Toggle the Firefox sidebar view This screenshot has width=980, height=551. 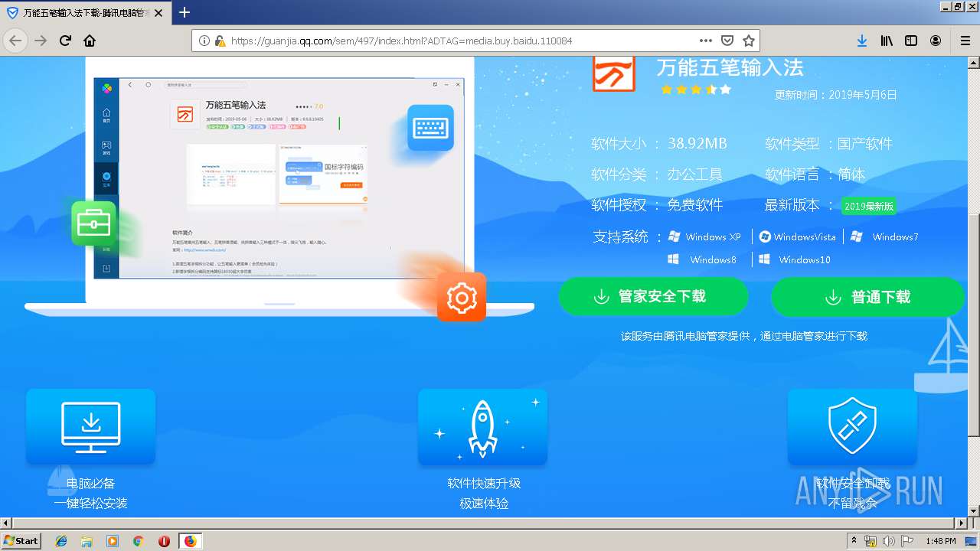coord(911,41)
